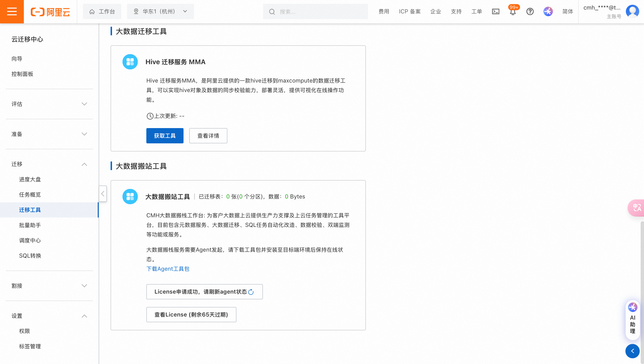644x364 pixels.
Task: Click the clock icon beside 上次更新
Action: [x=150, y=116]
